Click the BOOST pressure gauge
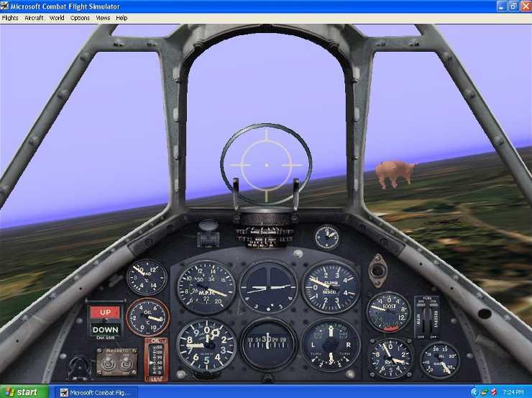 389,312
